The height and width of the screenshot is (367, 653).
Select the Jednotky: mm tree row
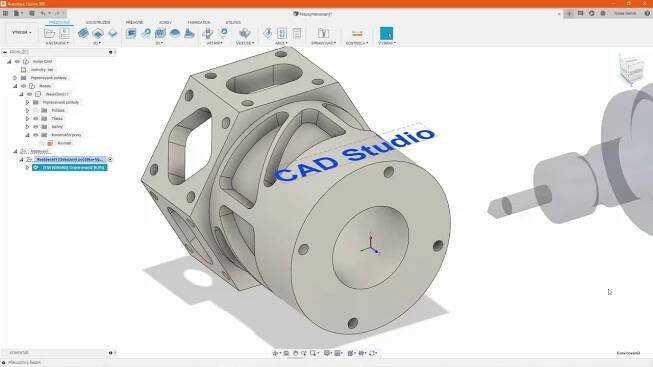coord(42,70)
